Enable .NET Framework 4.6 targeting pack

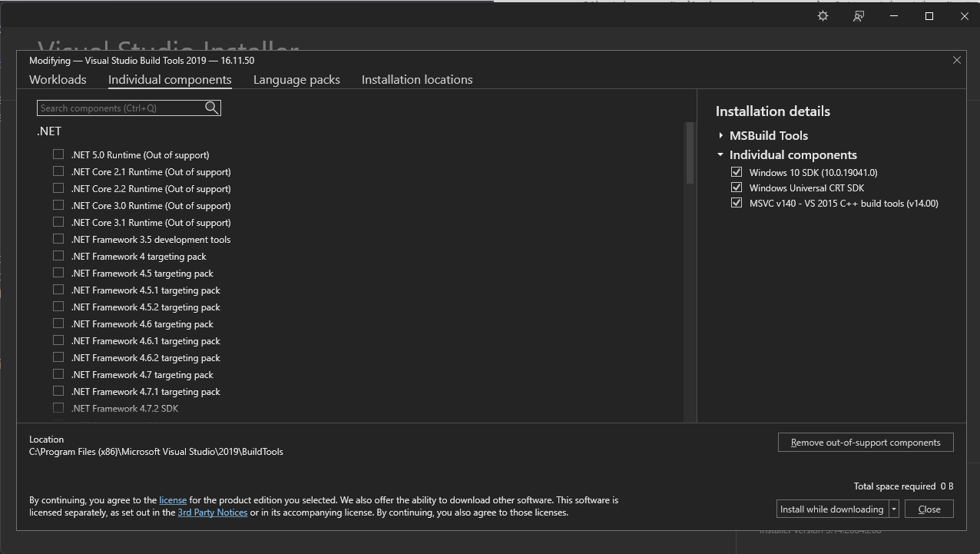(58, 323)
